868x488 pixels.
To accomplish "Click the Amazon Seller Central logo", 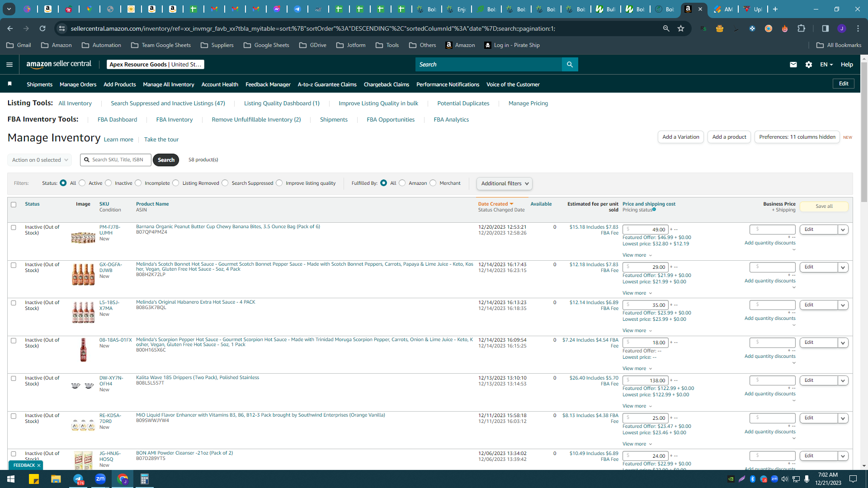I will coord(59,64).
